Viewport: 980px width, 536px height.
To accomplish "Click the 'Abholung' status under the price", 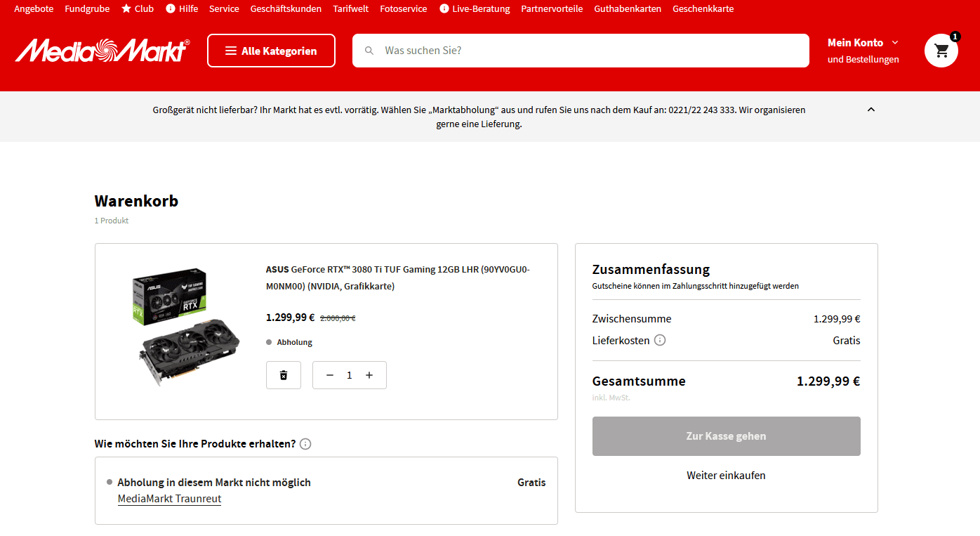I will coord(295,343).
